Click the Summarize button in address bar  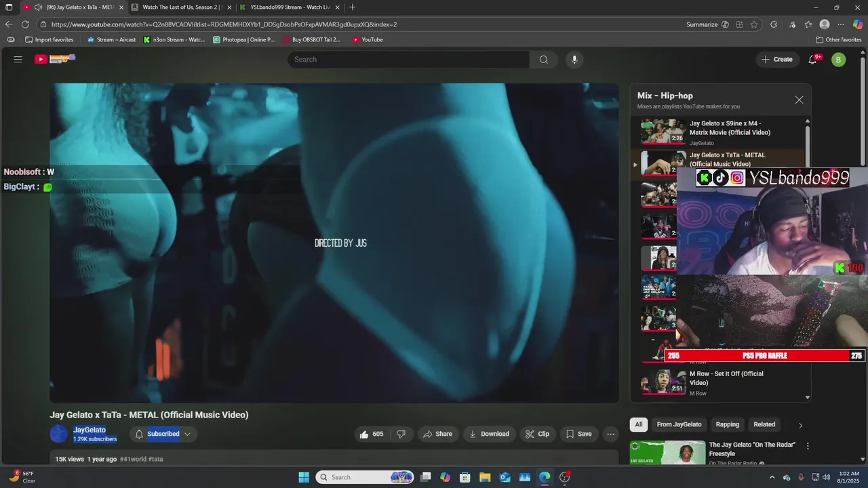[702, 24]
